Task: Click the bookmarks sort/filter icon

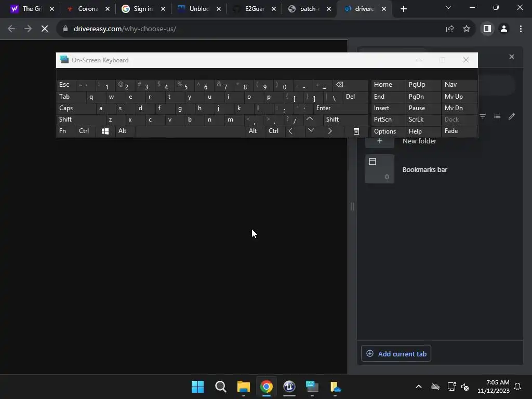Action: [483, 116]
